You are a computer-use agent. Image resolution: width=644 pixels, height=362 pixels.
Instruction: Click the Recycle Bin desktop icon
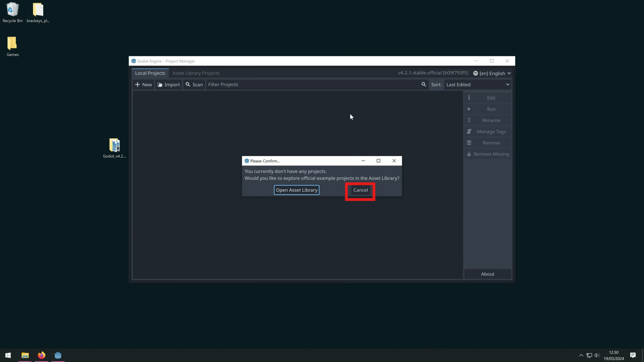coord(13,10)
